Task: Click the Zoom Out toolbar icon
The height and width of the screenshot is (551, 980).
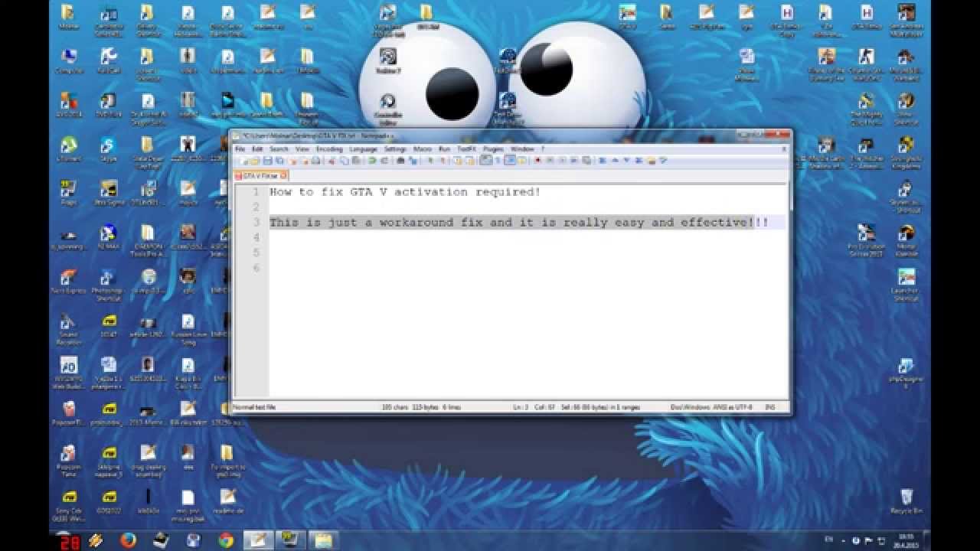Action: (443, 161)
